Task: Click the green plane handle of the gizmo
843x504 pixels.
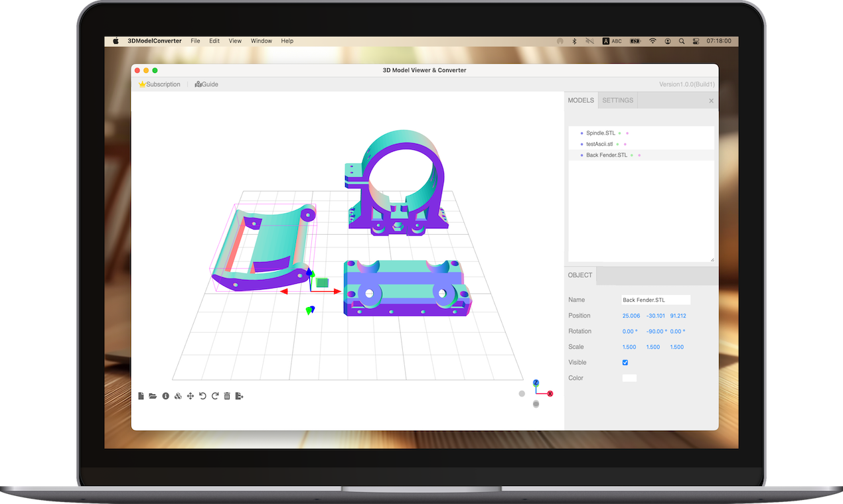Action: click(x=323, y=283)
